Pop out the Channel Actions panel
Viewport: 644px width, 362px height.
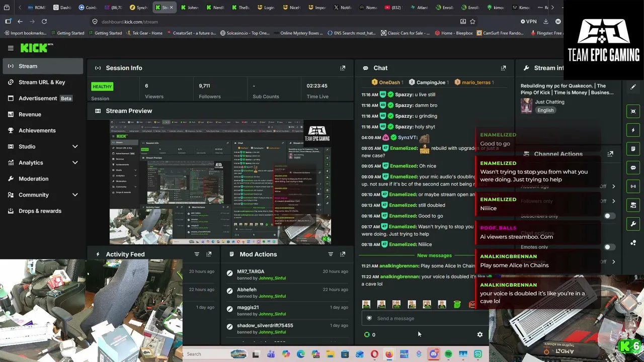pos(610,154)
